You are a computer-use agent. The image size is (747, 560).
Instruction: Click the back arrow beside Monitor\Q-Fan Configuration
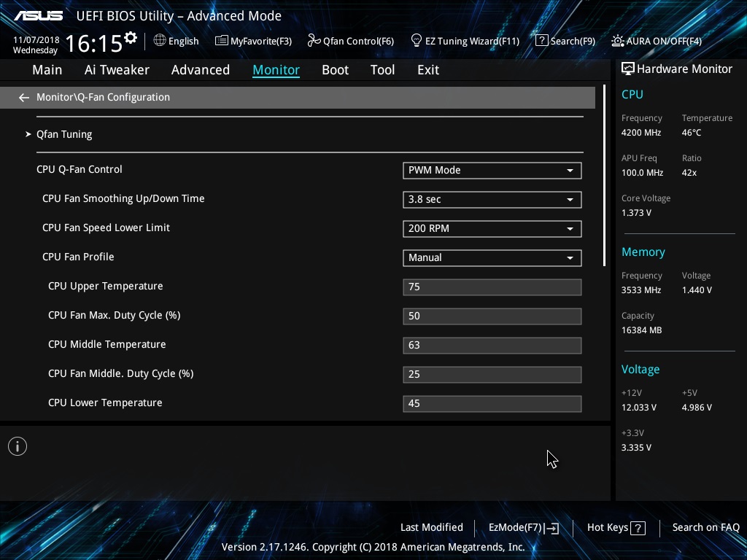24,98
